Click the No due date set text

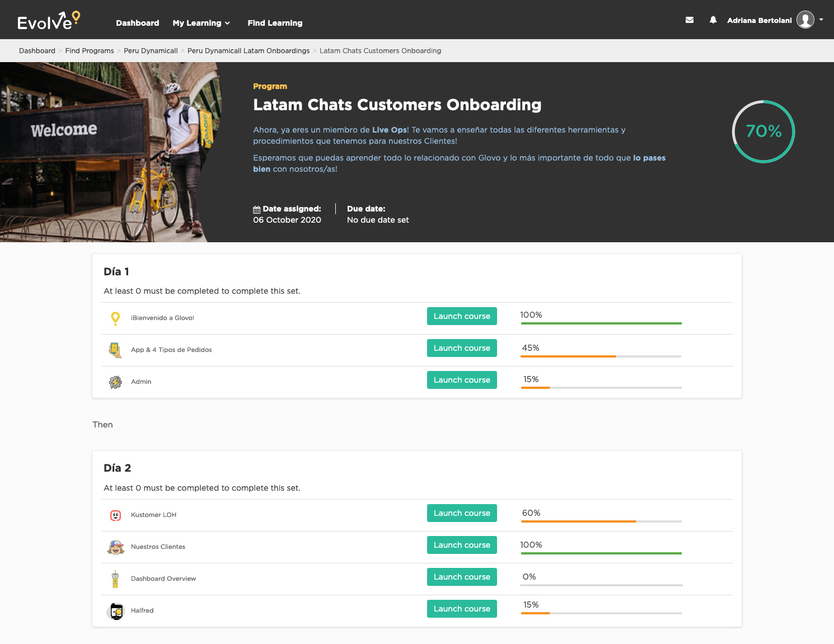click(378, 220)
